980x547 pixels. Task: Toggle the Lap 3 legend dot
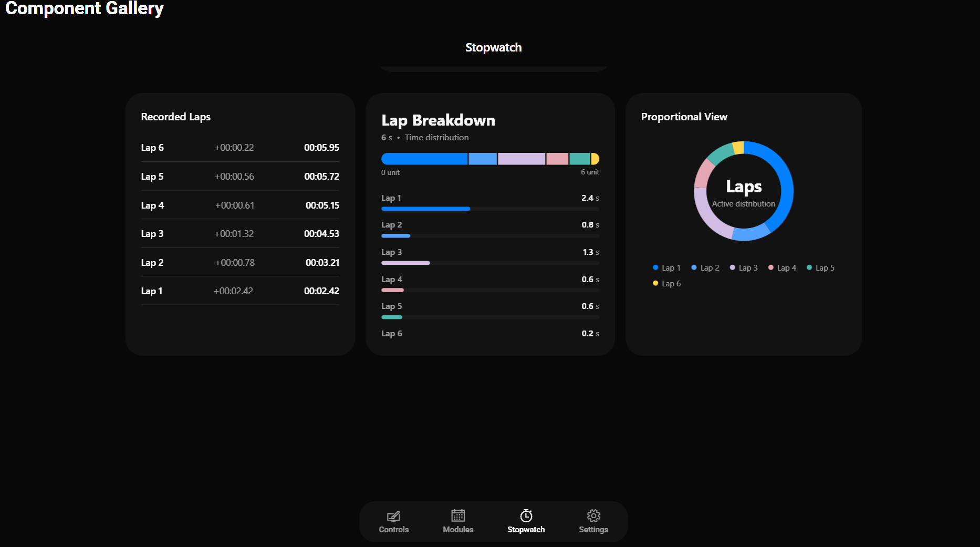coord(732,267)
